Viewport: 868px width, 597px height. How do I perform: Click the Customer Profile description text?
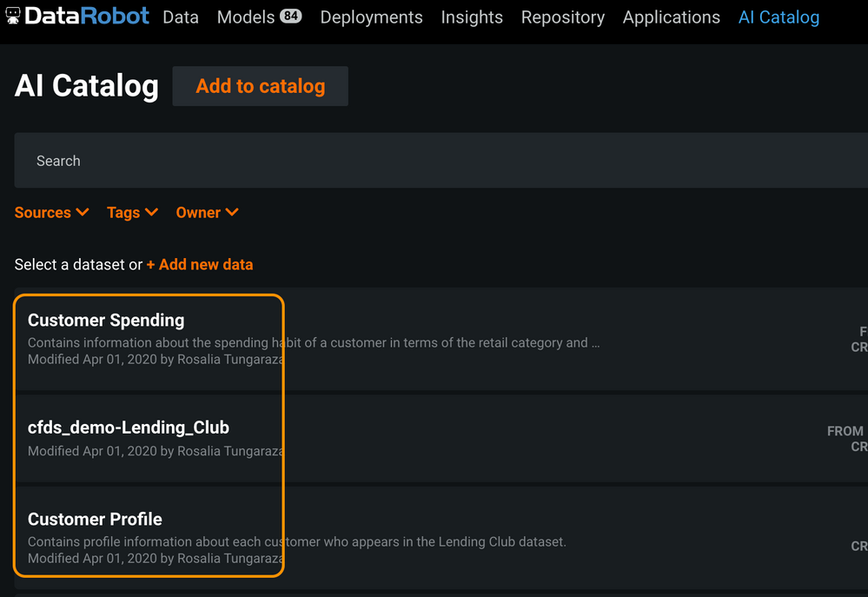[x=297, y=541]
